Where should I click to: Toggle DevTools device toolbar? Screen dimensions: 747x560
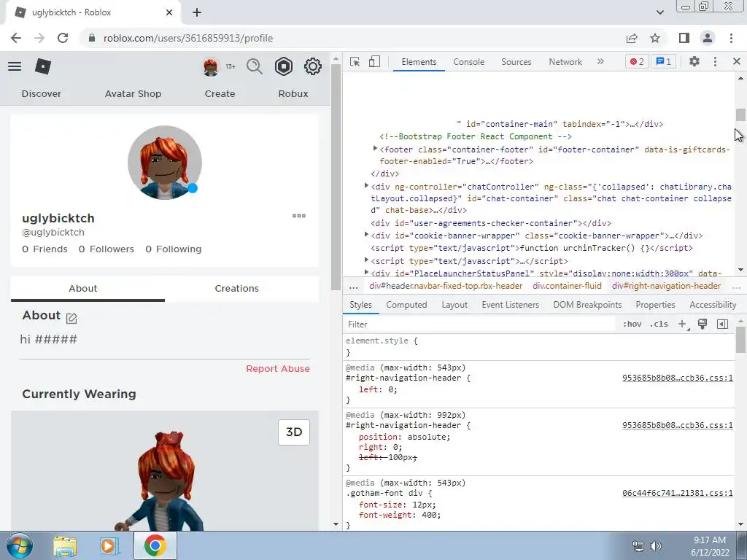[x=374, y=62]
